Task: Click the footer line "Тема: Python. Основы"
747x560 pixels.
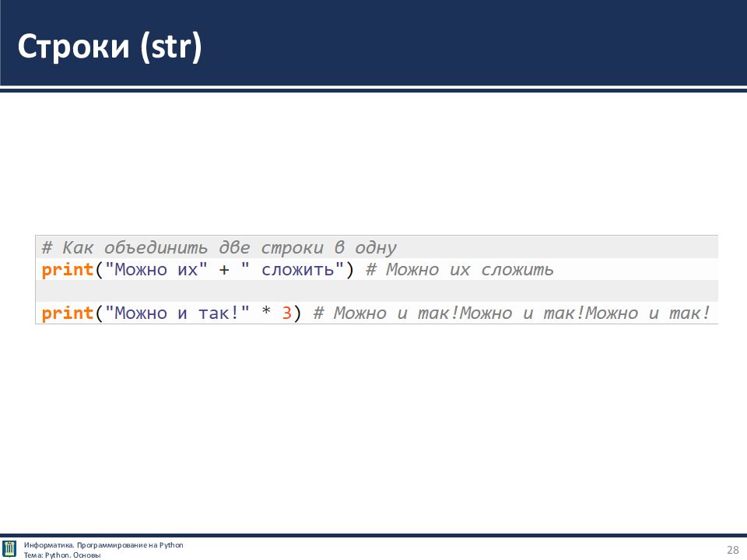Action: (x=62, y=555)
